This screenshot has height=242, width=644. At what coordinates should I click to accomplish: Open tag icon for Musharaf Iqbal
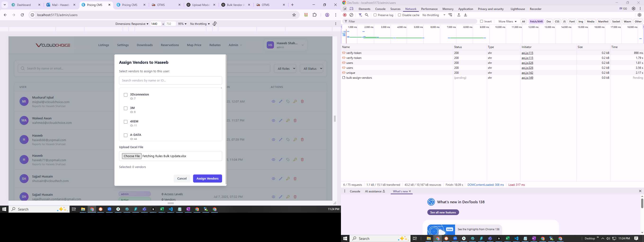pyautogui.click(x=288, y=102)
